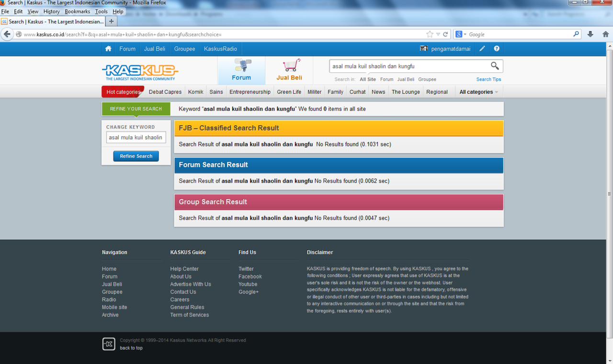Click the Firefox back arrow button
This screenshot has height=364, width=613.
(7, 34)
